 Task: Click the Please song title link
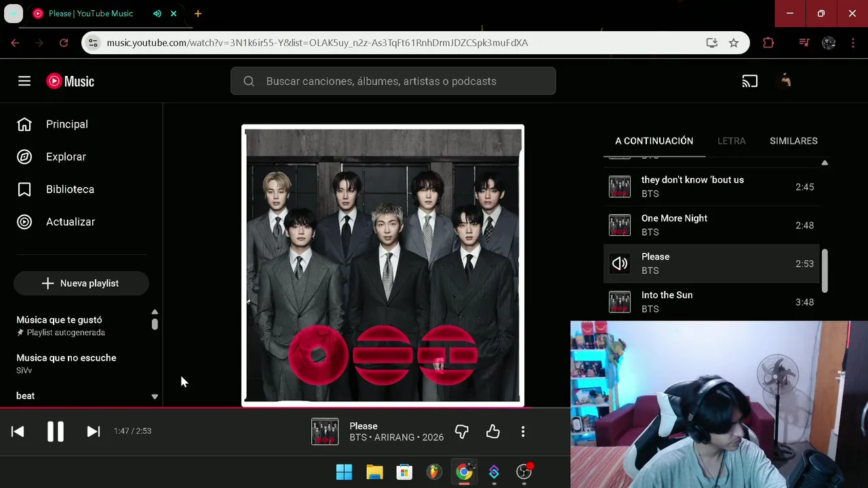pos(363,426)
